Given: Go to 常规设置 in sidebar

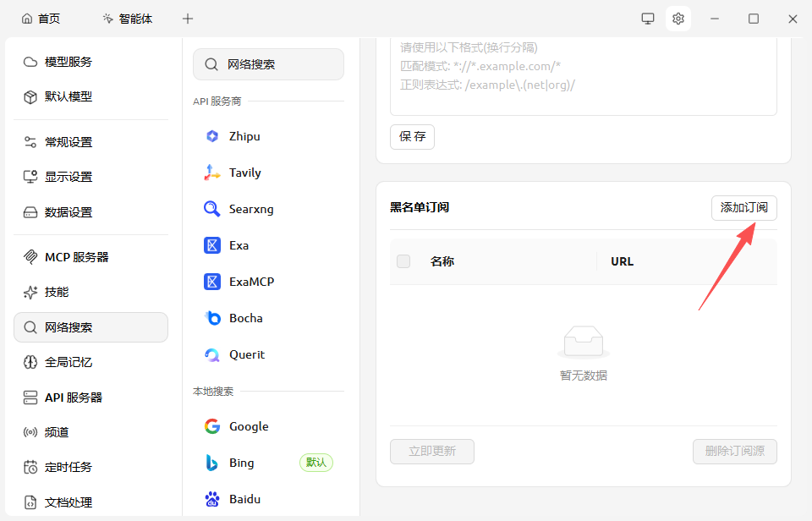Looking at the screenshot, I should (91, 142).
